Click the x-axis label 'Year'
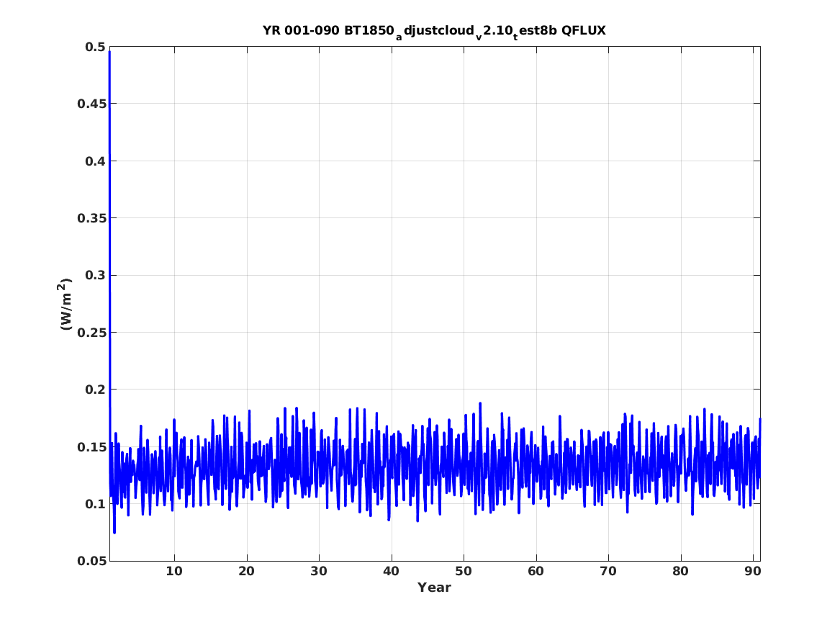 (x=434, y=588)
